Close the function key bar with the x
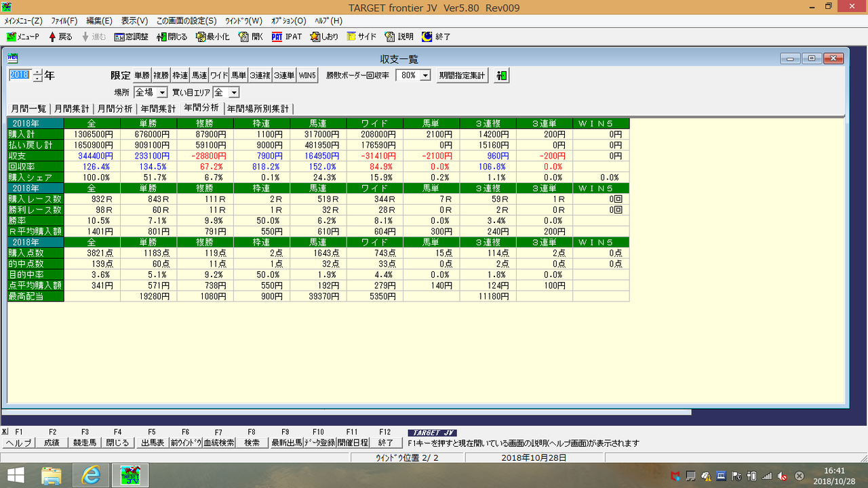868x488 pixels. pyautogui.click(x=4, y=432)
